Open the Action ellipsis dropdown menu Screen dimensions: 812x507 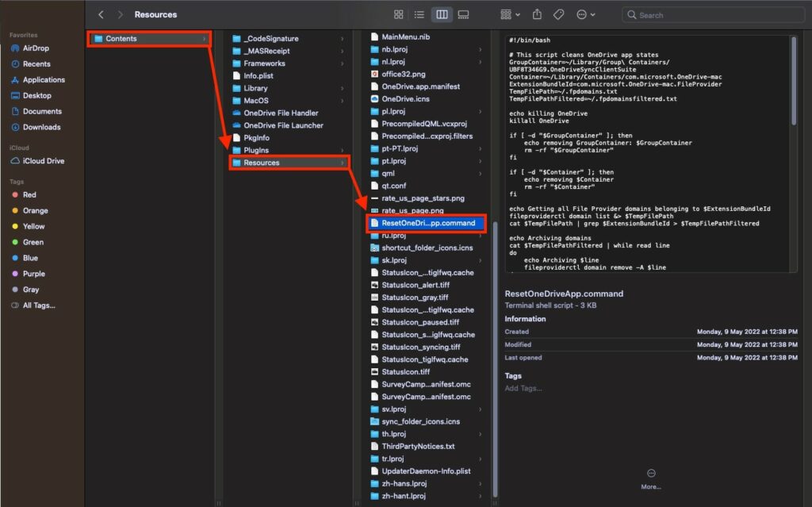(585, 14)
